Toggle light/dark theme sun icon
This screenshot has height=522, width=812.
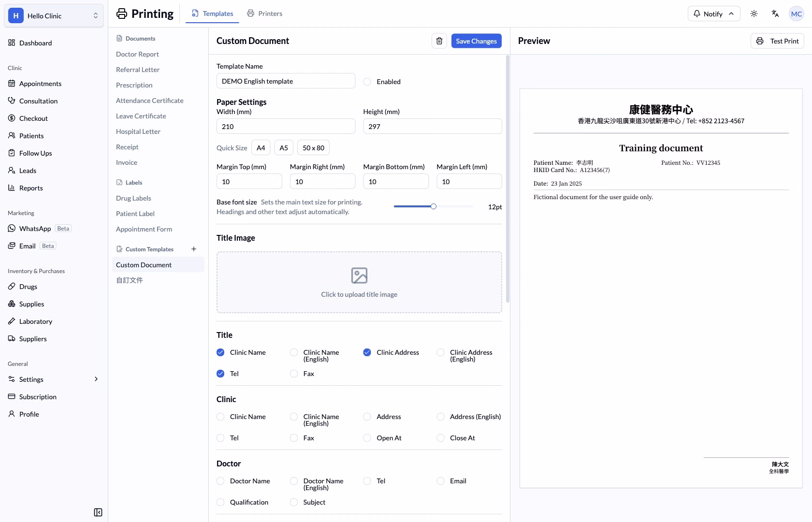tap(754, 14)
